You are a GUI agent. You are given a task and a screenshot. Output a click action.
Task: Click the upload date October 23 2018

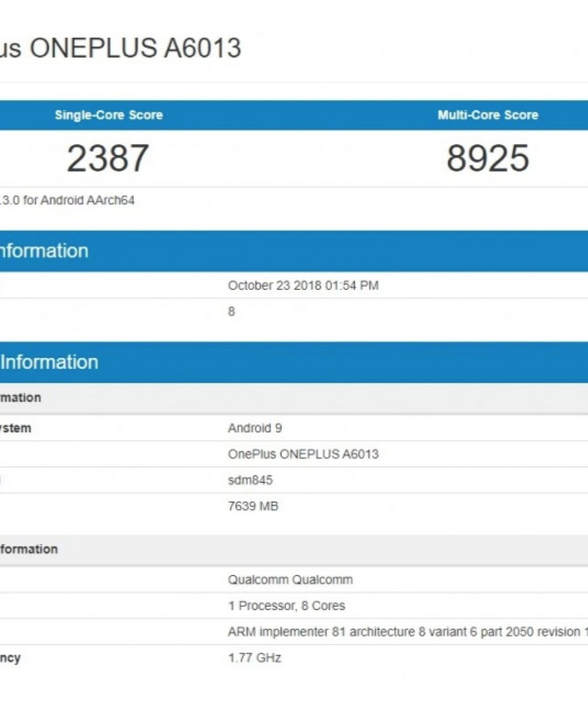tap(303, 286)
